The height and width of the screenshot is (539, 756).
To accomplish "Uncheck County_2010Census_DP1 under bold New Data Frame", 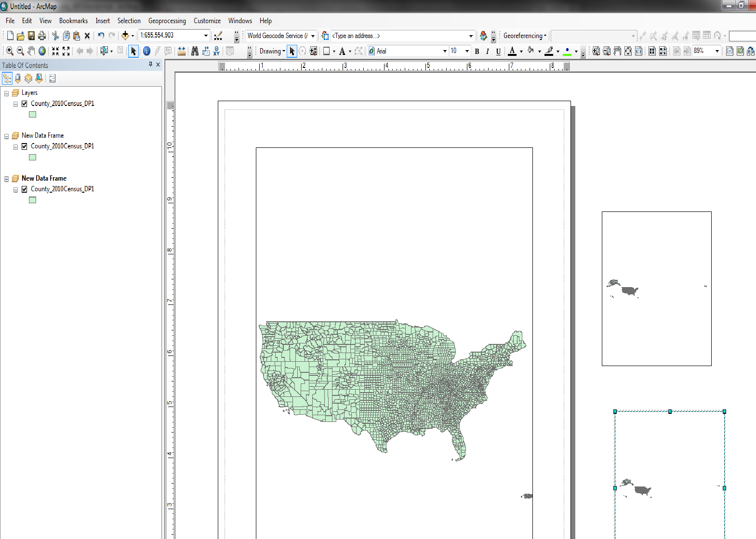I will pyautogui.click(x=25, y=189).
